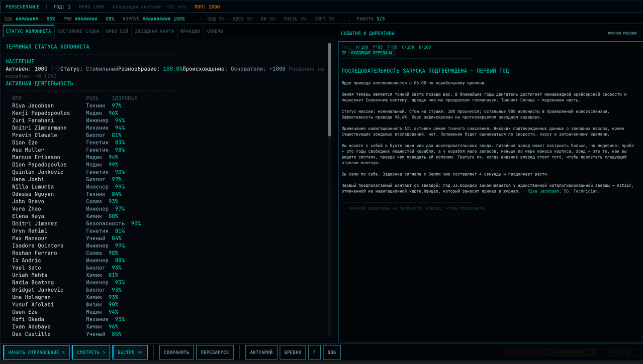Click the colonist list scrollbar
This screenshot has width=643, height=364.
(329, 90)
